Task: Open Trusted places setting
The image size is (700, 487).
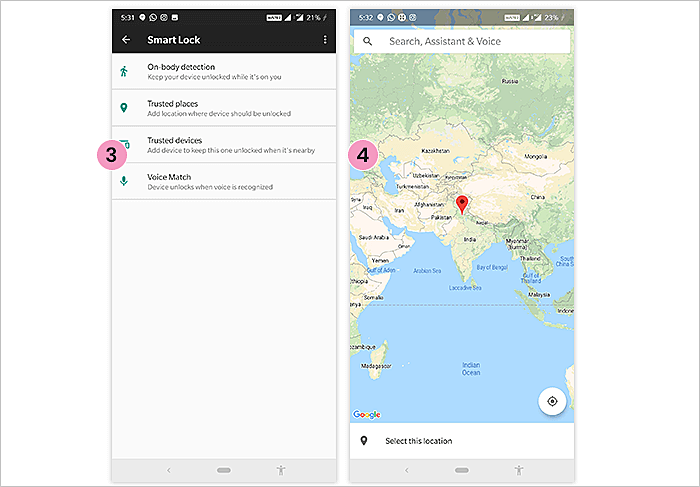Action: [x=224, y=108]
